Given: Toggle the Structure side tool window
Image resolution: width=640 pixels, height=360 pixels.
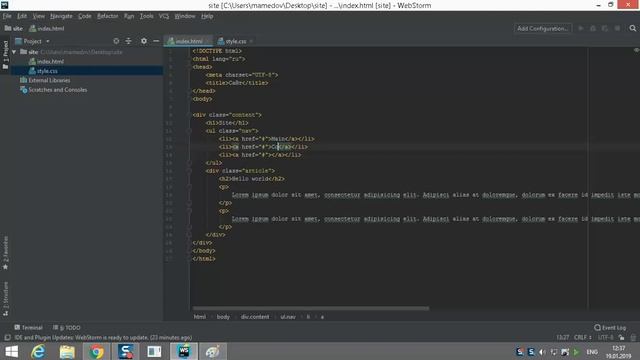Looking at the screenshot, I should click(5, 299).
